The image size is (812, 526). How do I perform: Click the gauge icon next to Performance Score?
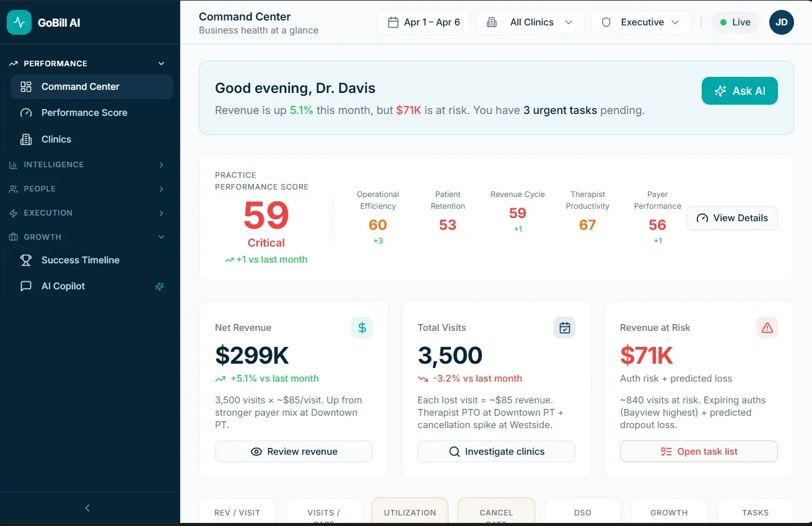click(26, 113)
